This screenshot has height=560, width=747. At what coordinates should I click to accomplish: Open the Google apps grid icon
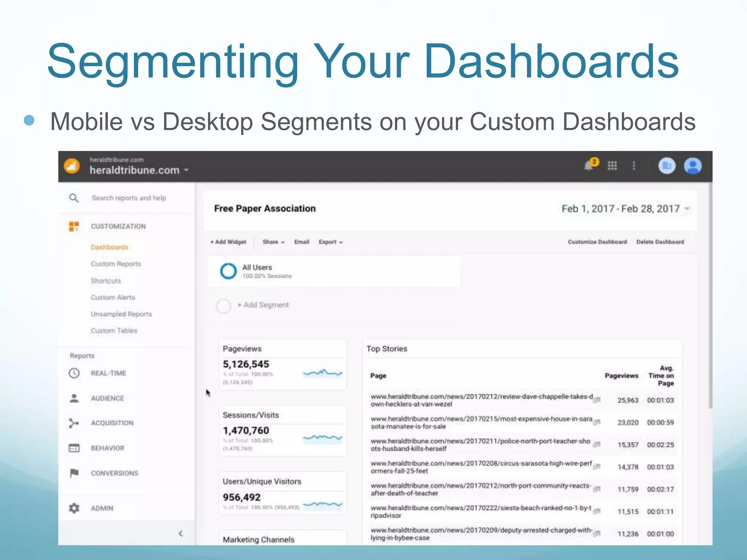pyautogui.click(x=612, y=166)
